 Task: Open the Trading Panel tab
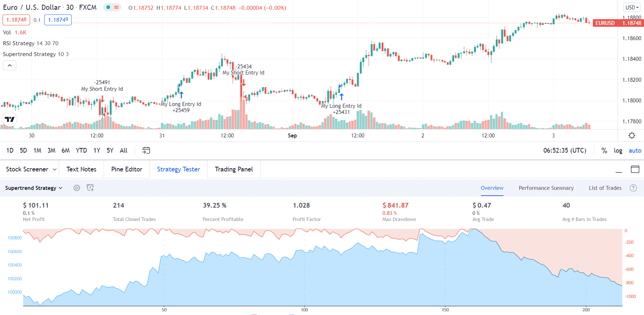(234, 169)
